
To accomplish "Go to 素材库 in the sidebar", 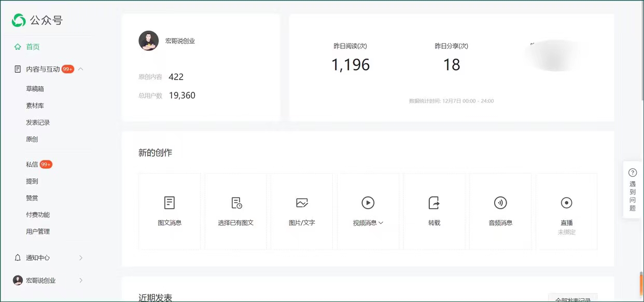I will 34,105.
